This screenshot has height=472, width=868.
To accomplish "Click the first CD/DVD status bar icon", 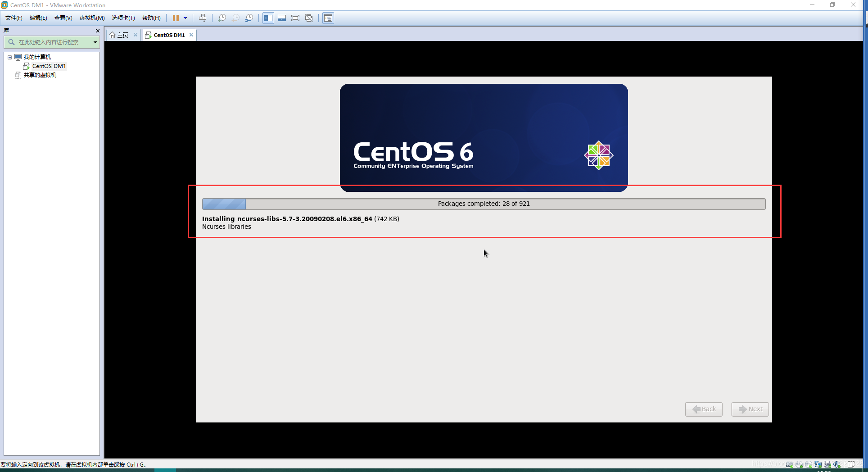I will [x=799, y=464].
